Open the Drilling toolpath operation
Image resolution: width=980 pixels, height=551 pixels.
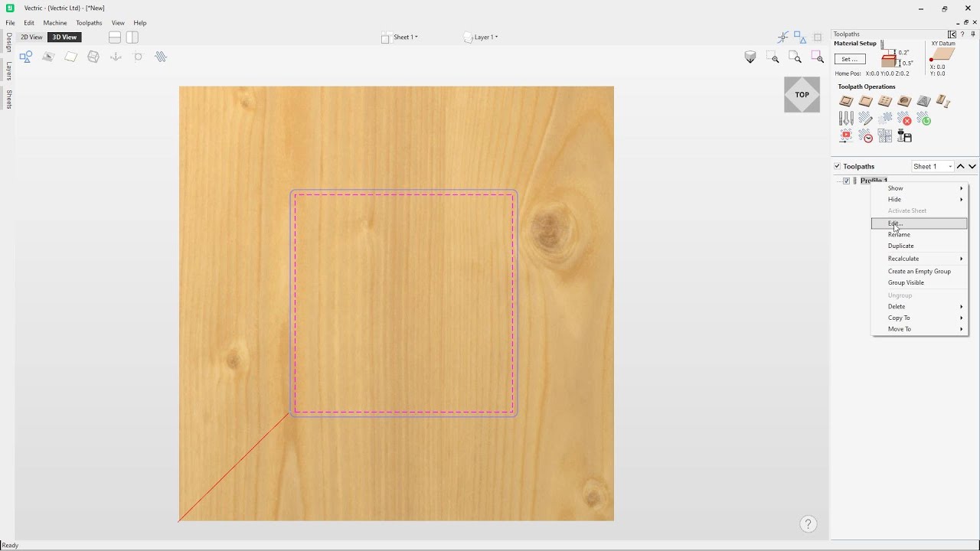pyautogui.click(x=885, y=101)
